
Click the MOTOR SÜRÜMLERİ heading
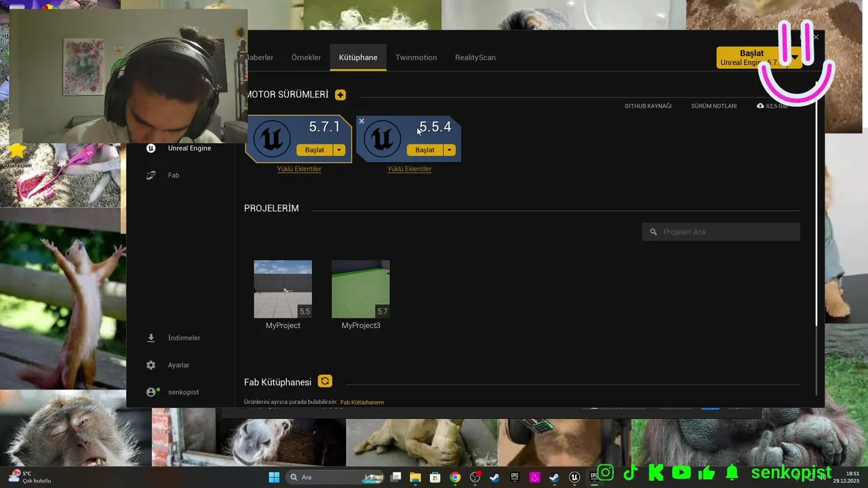coord(288,95)
